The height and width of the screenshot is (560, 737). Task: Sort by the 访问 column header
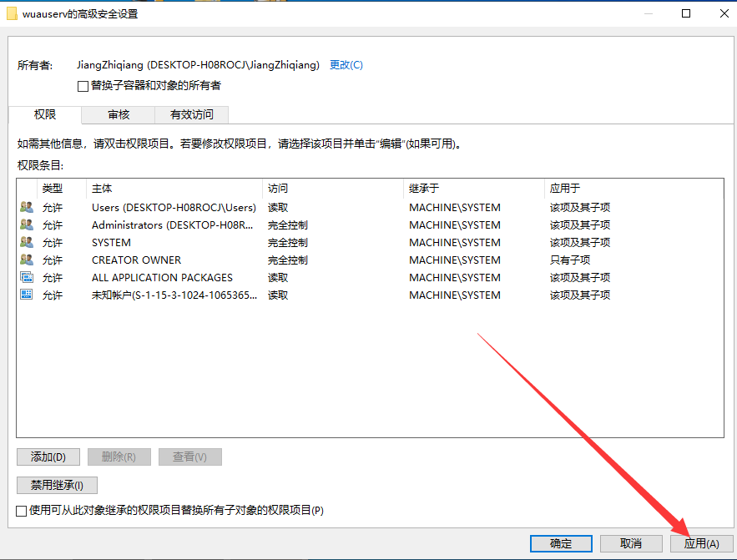point(333,189)
